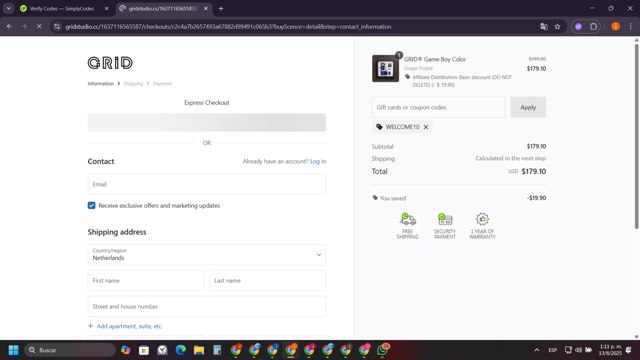640x360 pixels.
Task: Click the Affiliate Distribution discount tag icon
Action: pyautogui.click(x=407, y=77)
